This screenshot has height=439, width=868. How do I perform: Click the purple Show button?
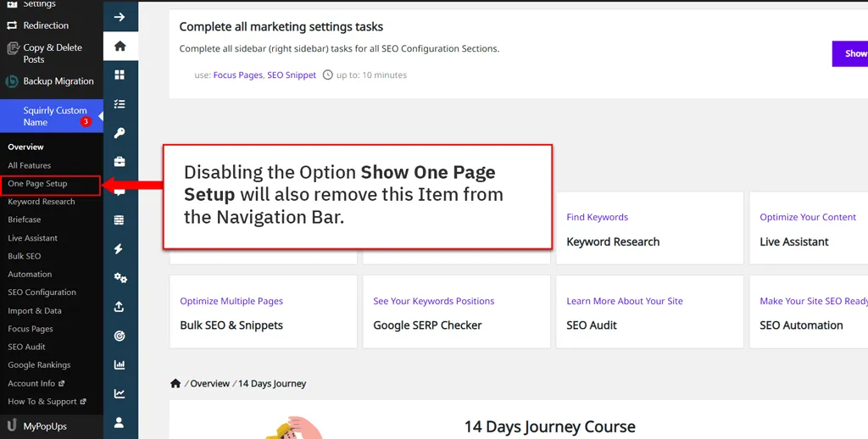pyautogui.click(x=850, y=53)
